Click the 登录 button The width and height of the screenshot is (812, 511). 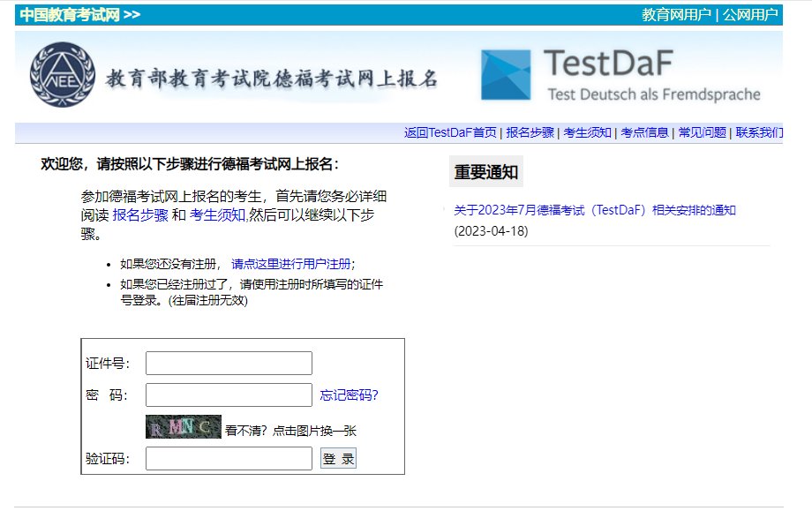pyautogui.click(x=338, y=458)
